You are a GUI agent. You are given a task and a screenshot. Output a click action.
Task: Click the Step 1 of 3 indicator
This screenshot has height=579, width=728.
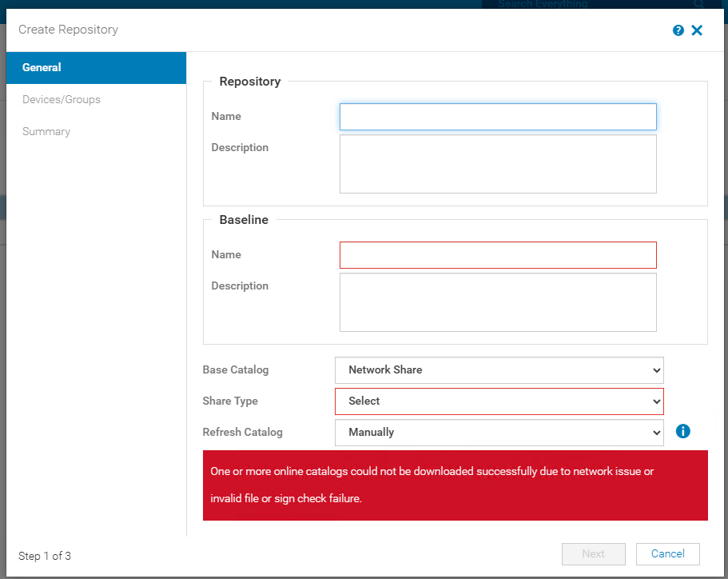tap(45, 556)
